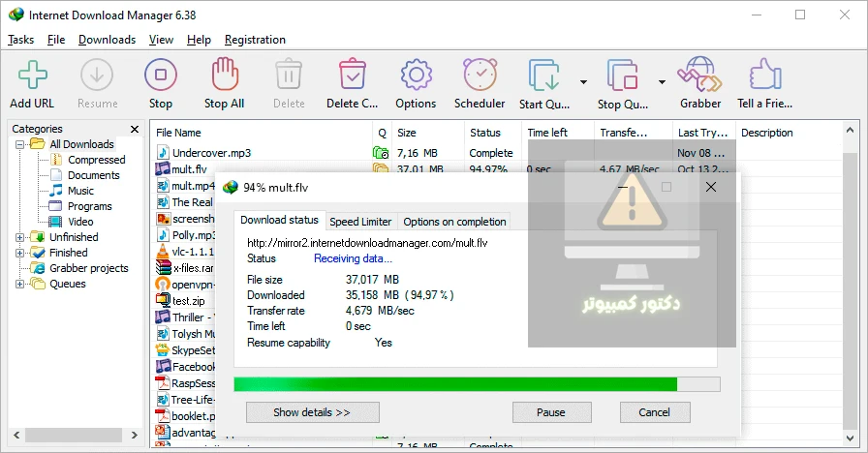Open the Tasks menu
The image size is (868, 453).
coord(20,40)
